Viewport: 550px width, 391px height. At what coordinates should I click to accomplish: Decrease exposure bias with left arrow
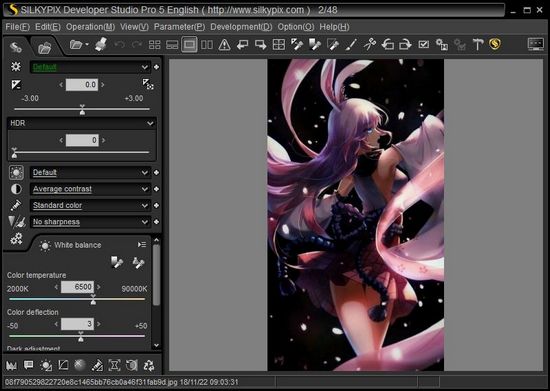point(61,85)
